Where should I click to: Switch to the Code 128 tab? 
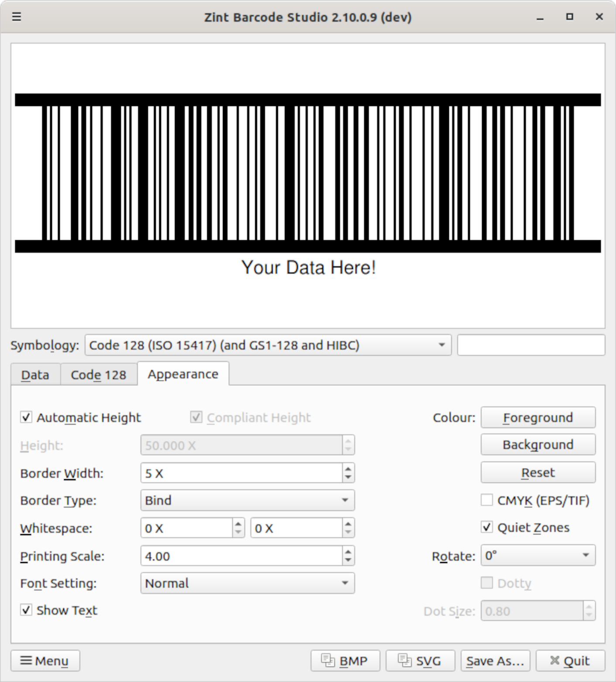click(98, 375)
